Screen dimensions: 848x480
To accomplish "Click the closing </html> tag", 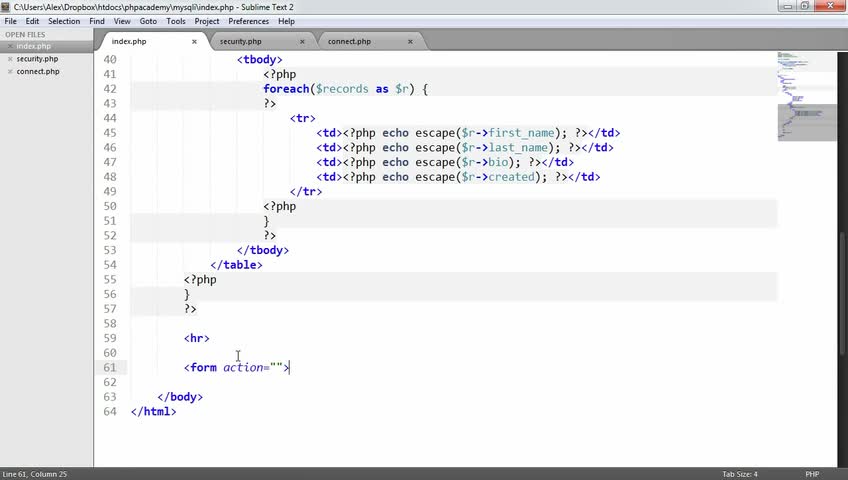I will coord(154,411).
